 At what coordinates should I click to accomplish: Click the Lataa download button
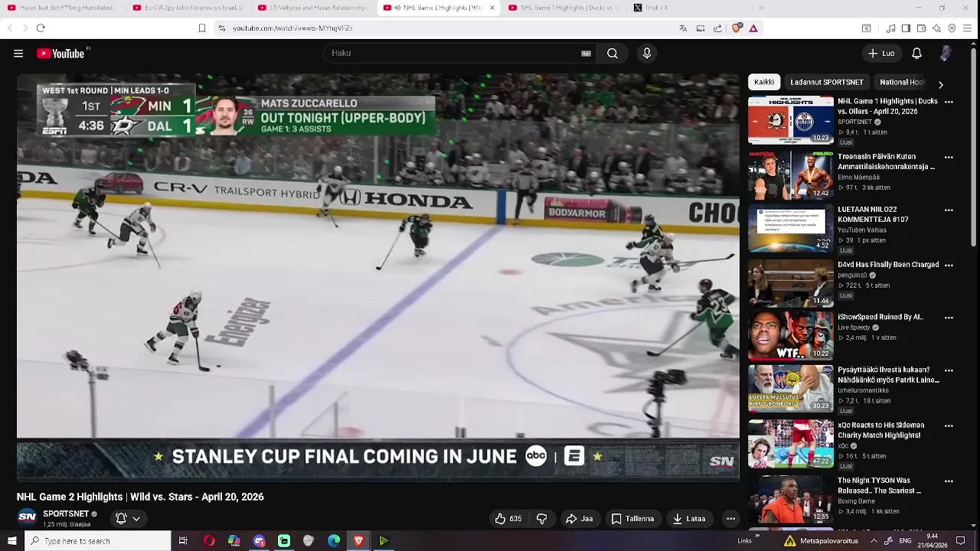(x=689, y=519)
